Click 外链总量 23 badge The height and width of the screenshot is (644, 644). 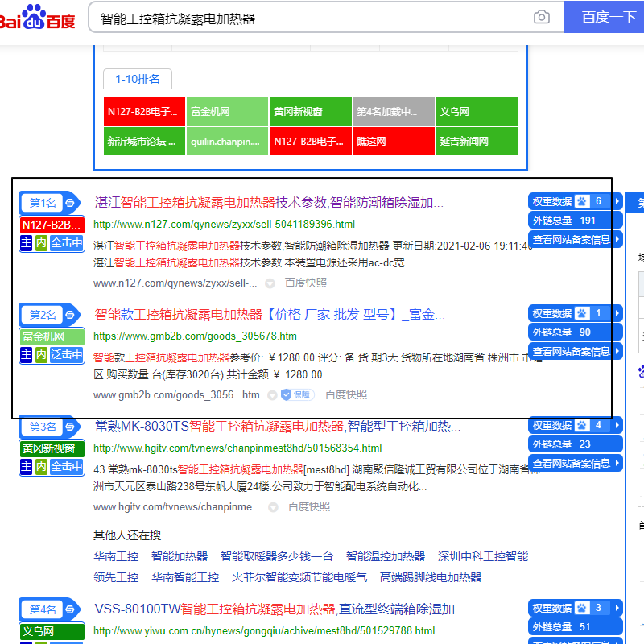pyautogui.click(x=575, y=444)
